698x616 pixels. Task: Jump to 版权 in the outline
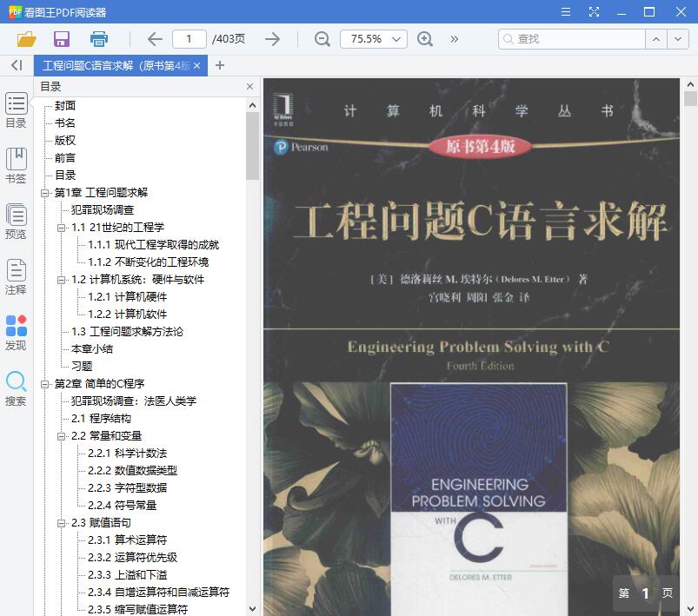(x=65, y=141)
